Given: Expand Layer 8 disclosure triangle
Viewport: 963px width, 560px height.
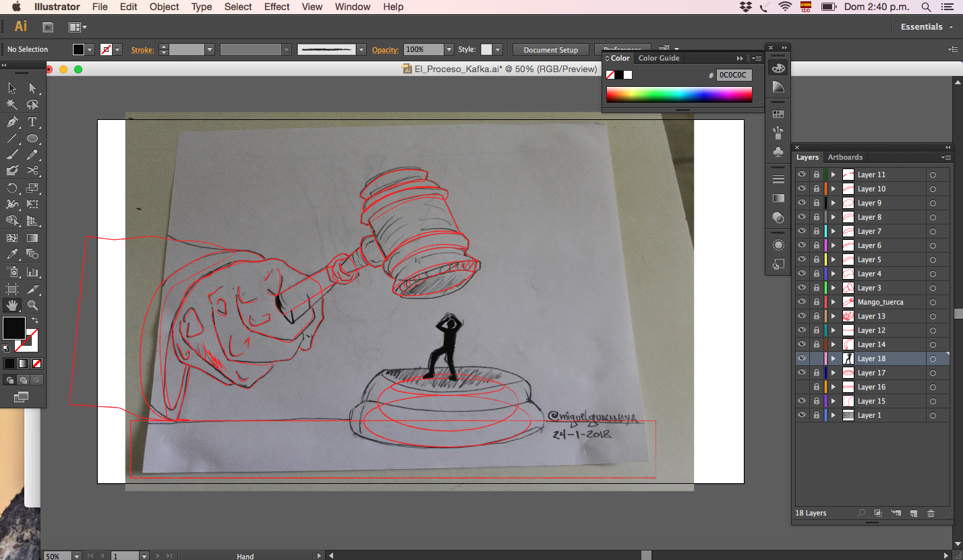Looking at the screenshot, I should click(x=834, y=217).
